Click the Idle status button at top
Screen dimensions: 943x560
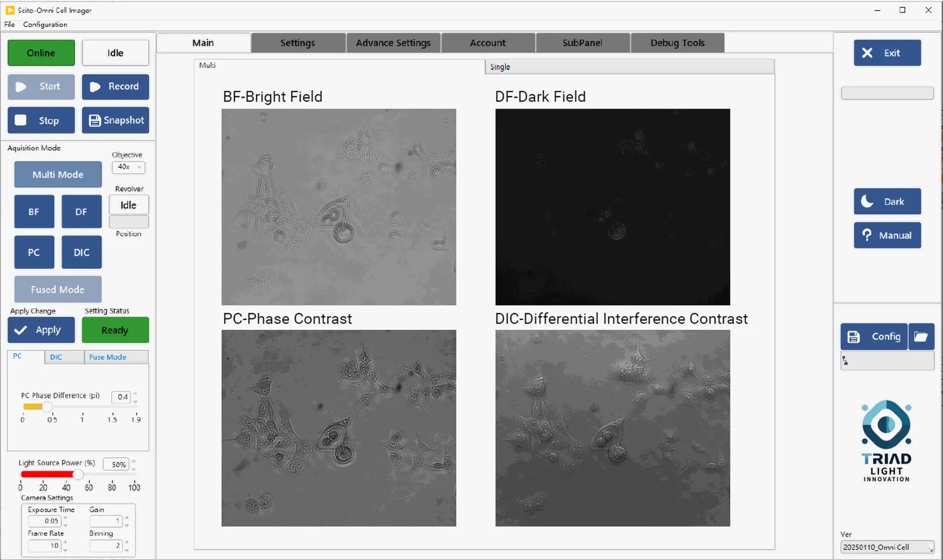(x=115, y=53)
